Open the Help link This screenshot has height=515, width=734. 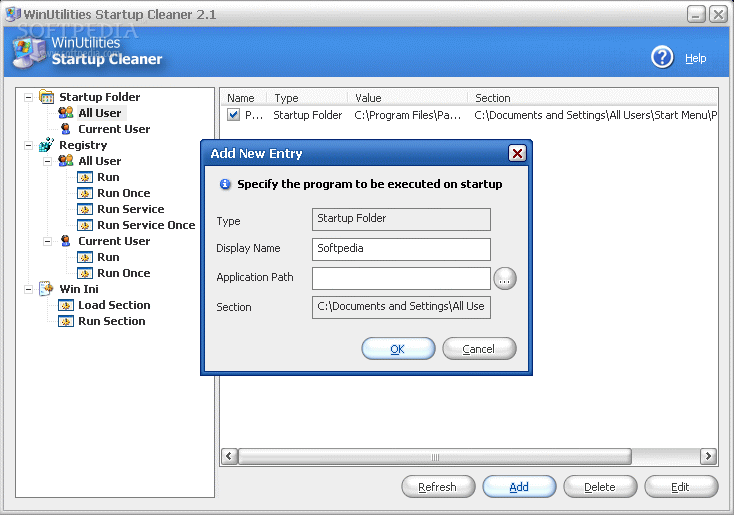click(x=695, y=58)
